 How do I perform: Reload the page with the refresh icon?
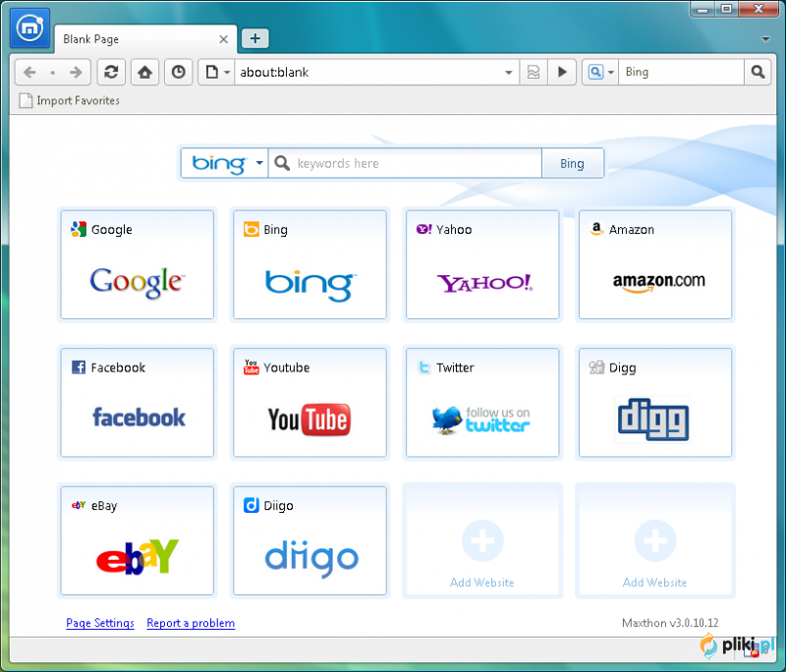pos(111,72)
